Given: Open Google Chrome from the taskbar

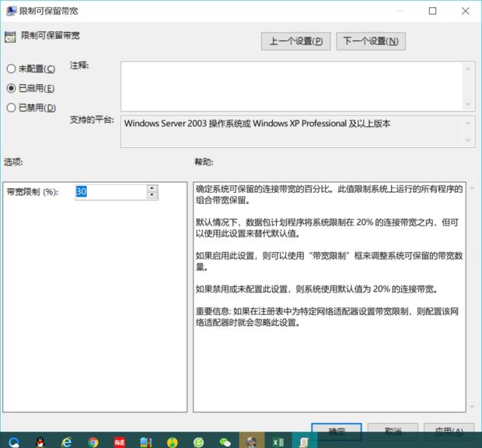Looking at the screenshot, I should pyautogui.click(x=93, y=442).
